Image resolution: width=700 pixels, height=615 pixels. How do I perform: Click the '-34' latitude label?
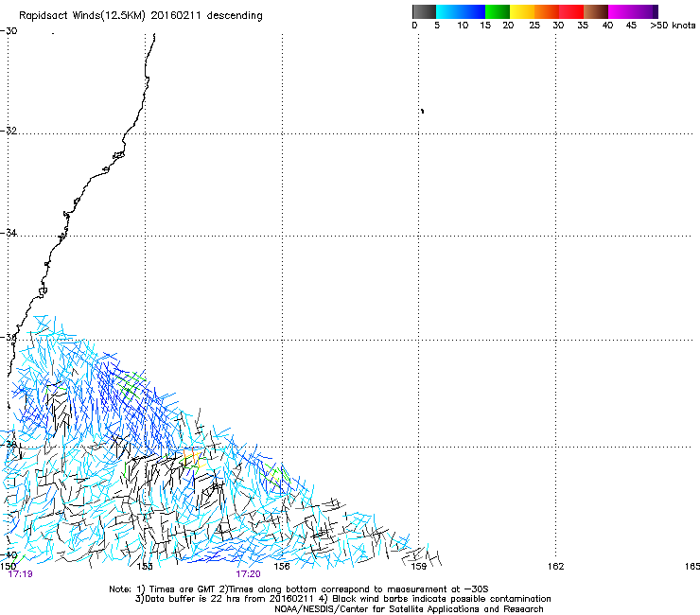[9, 233]
